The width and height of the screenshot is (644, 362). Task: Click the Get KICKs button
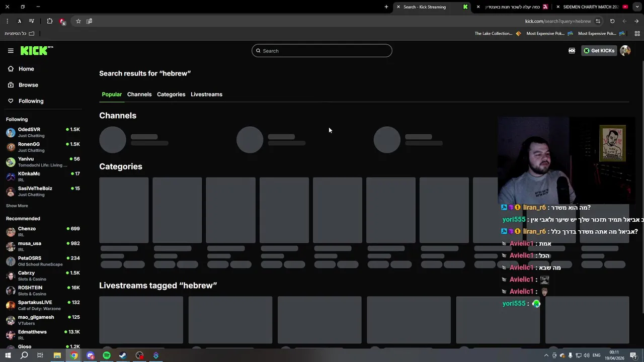click(599, 51)
